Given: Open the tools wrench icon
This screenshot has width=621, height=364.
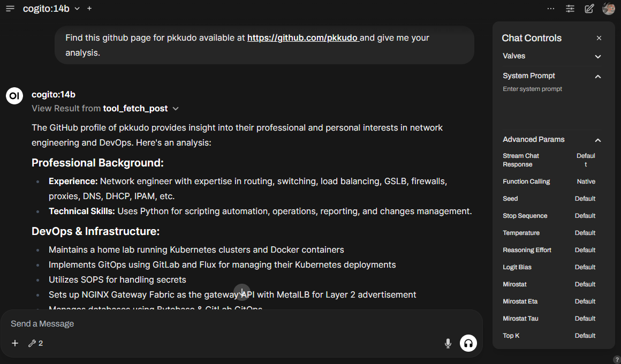Looking at the screenshot, I should pyautogui.click(x=35, y=343).
